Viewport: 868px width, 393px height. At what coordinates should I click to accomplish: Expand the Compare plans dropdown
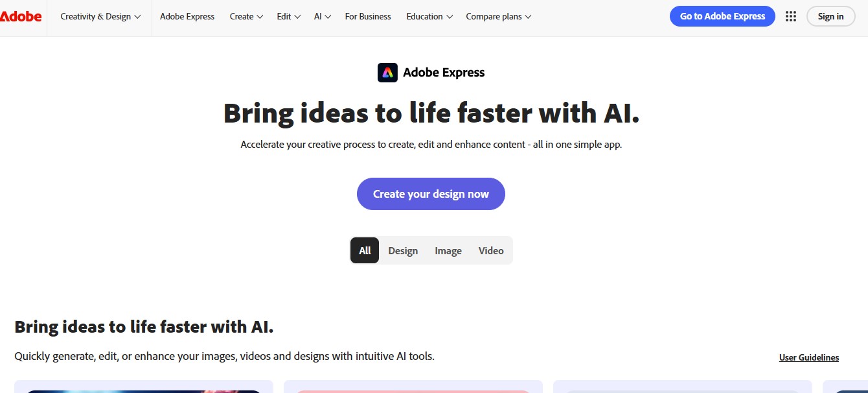(498, 16)
